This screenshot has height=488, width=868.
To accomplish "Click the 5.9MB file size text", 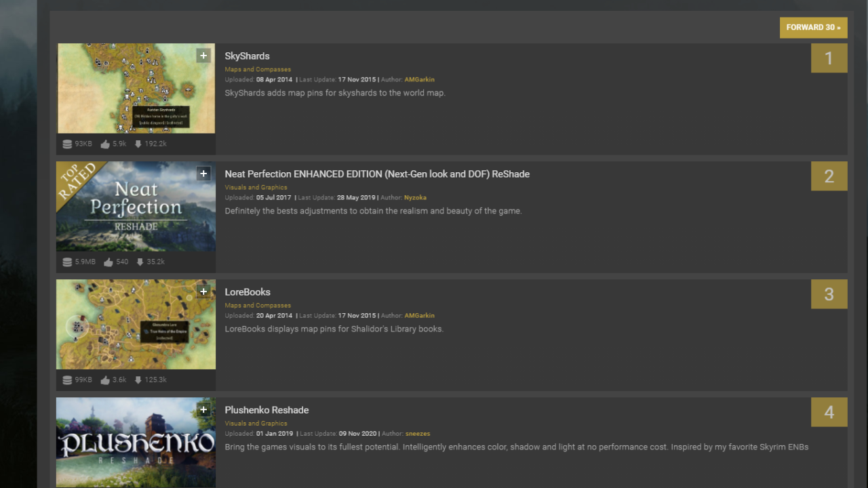I will coord(85,262).
